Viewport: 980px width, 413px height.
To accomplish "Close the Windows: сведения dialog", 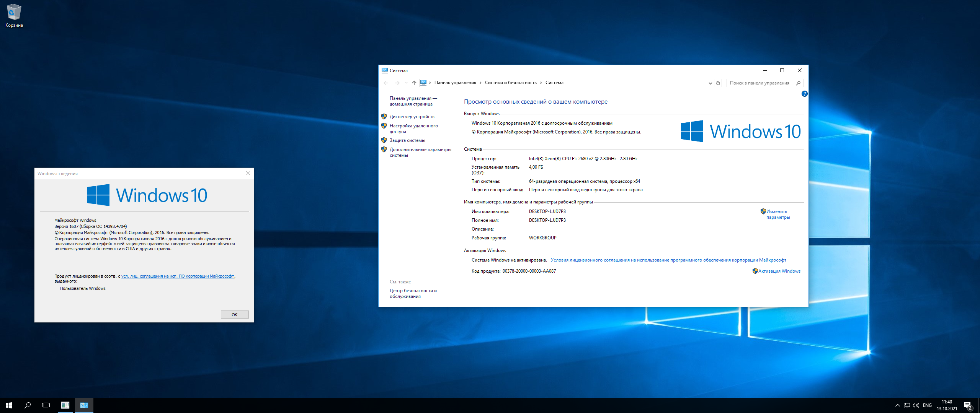I will [248, 173].
